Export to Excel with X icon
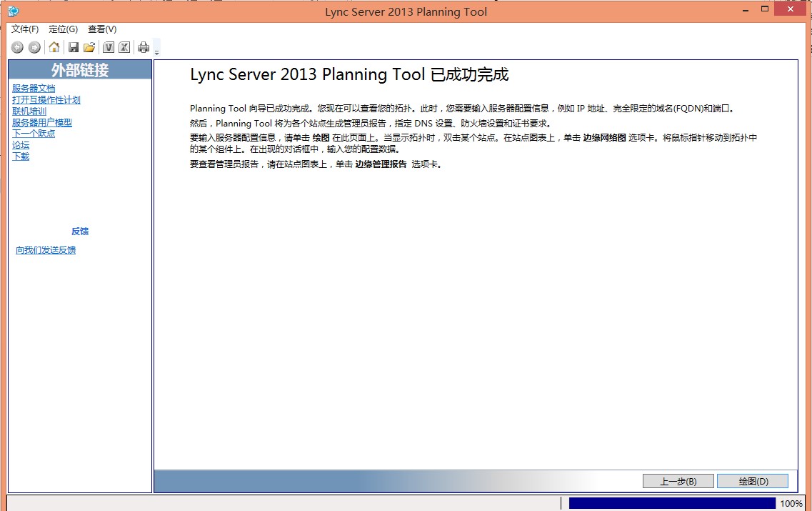The height and width of the screenshot is (511, 812). point(124,47)
